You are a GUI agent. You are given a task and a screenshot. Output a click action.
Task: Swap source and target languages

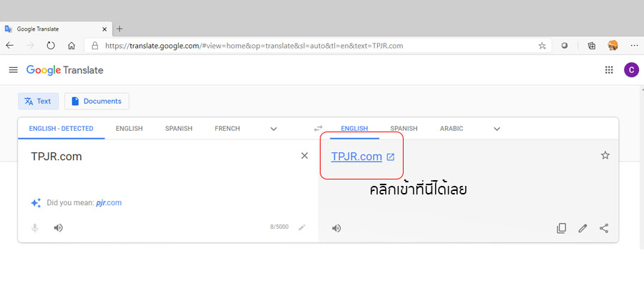pos(318,129)
